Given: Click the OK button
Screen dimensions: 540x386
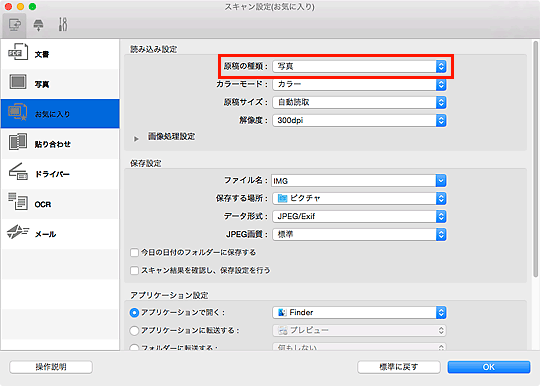Looking at the screenshot, I should (489, 367).
